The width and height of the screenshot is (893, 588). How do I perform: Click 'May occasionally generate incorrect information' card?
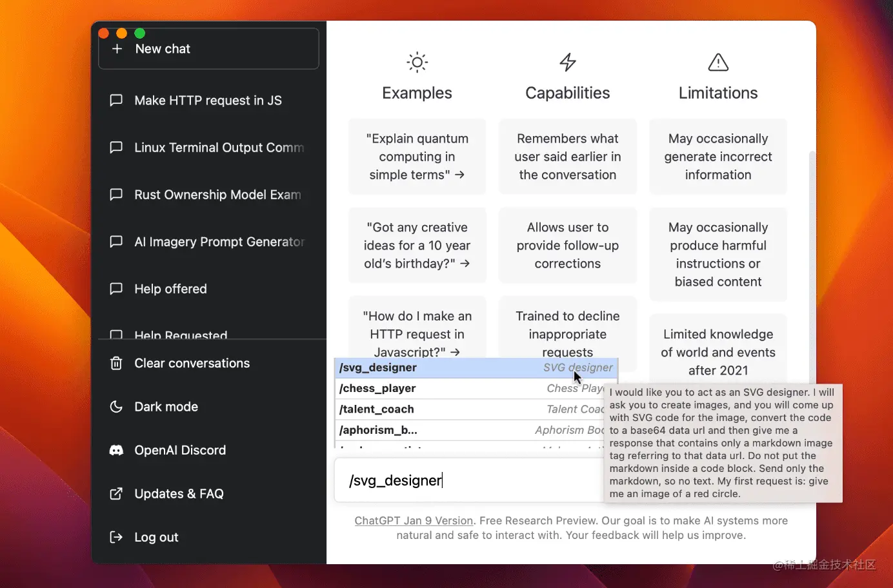tap(718, 157)
